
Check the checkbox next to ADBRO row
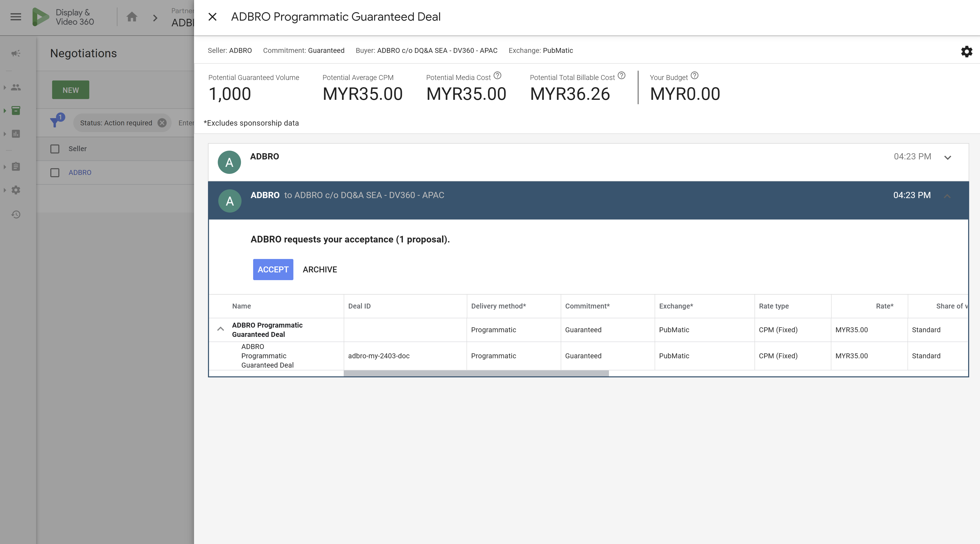pos(54,172)
